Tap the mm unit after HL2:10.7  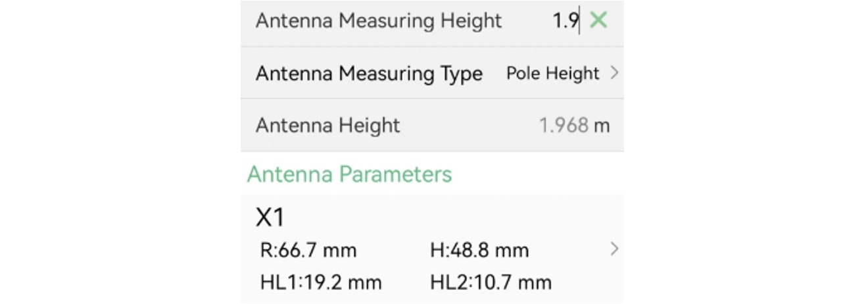pyautogui.click(x=534, y=283)
